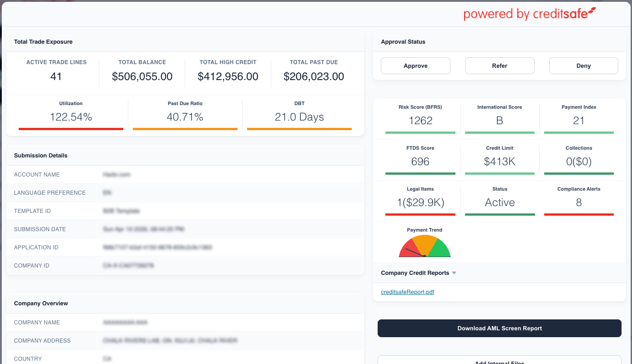632x364 pixels.
Task: Click the Creditsafe logo
Action: 530,14
